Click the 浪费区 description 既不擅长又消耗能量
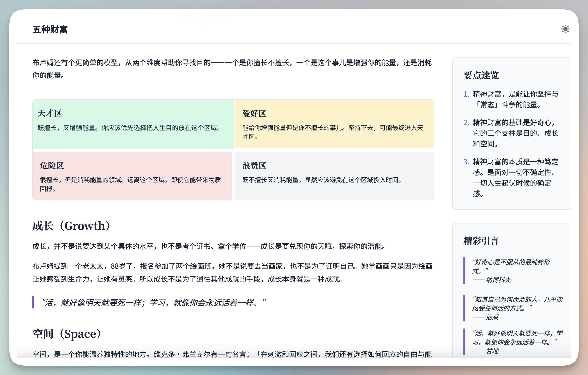 (x=323, y=180)
